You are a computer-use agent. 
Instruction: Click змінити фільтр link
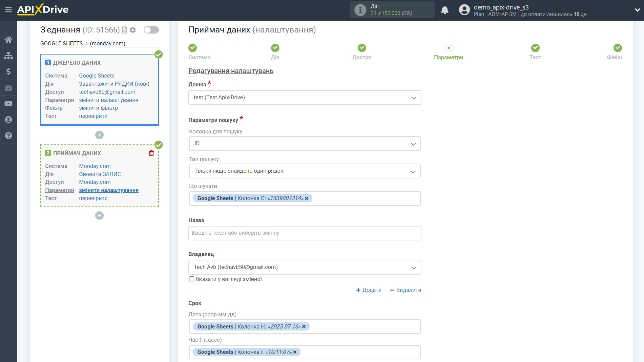pos(98,108)
